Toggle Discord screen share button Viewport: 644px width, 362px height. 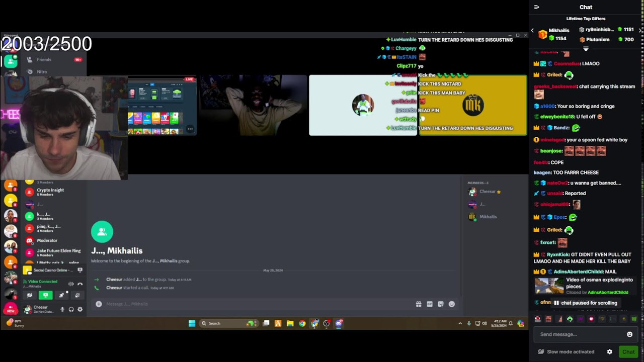(x=46, y=295)
